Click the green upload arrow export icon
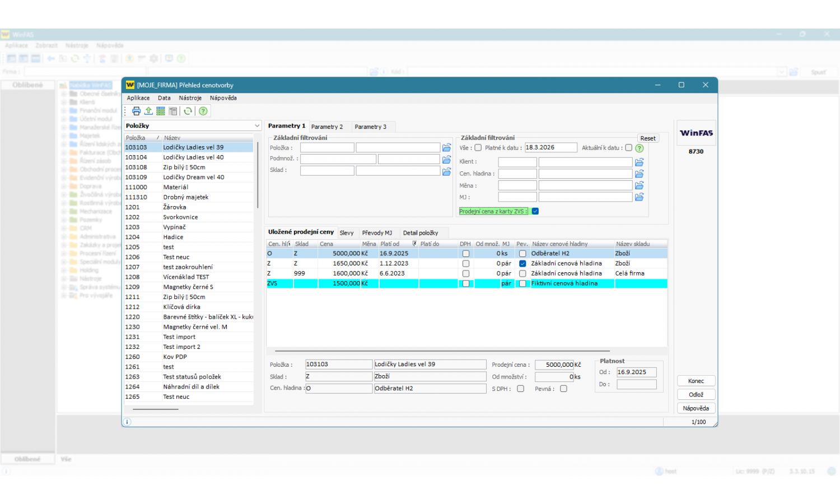840x504 pixels. (x=148, y=111)
